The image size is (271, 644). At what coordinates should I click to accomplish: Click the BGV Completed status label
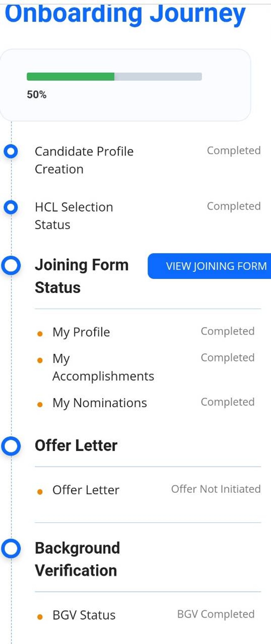click(x=216, y=614)
